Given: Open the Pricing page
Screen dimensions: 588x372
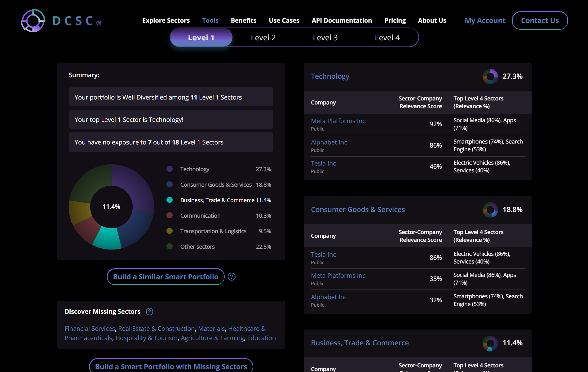Looking at the screenshot, I should [395, 20].
